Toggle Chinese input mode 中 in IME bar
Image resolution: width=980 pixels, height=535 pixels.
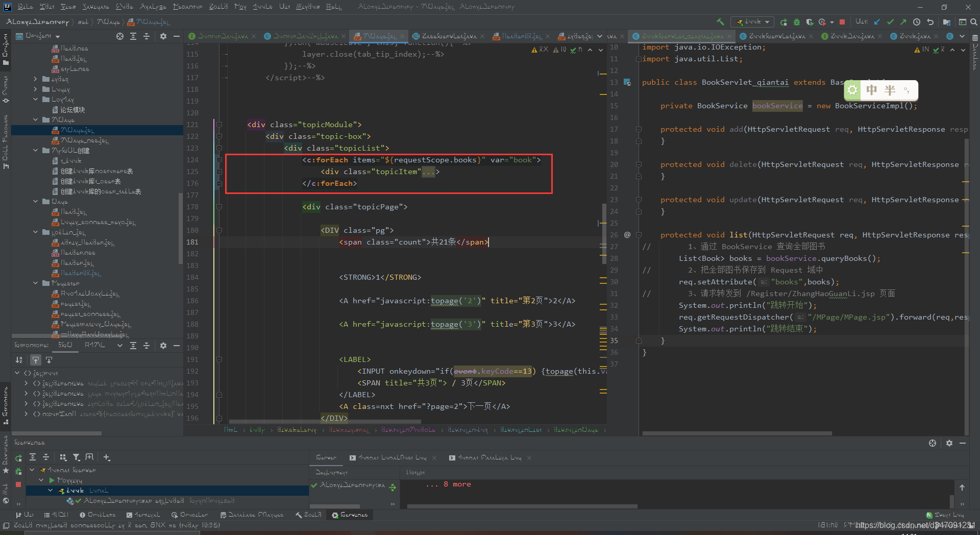click(x=872, y=90)
